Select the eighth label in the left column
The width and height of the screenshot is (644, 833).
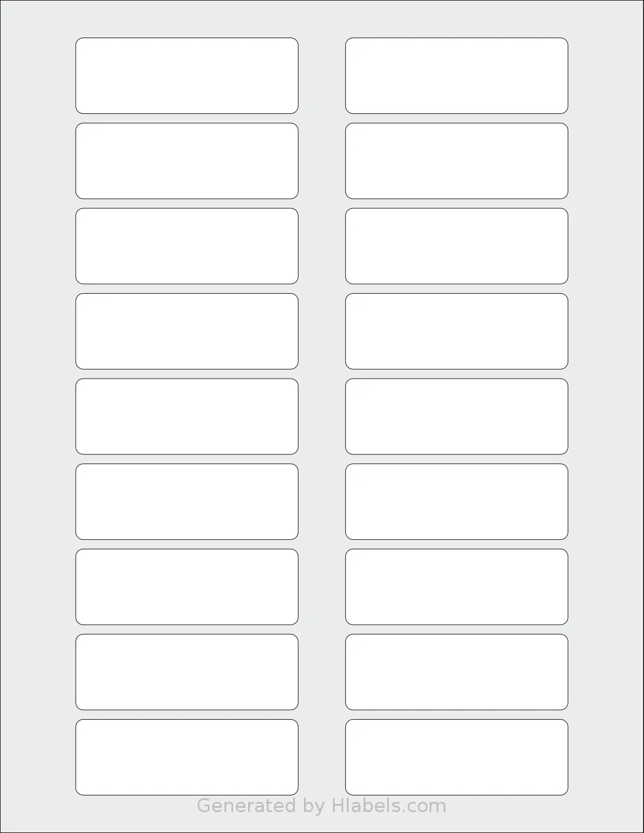click(187, 672)
